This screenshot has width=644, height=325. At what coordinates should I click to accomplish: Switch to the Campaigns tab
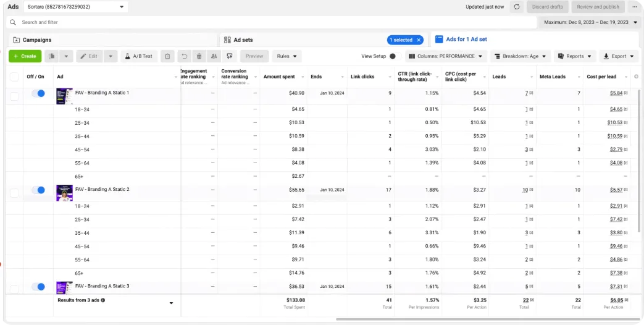(112, 40)
